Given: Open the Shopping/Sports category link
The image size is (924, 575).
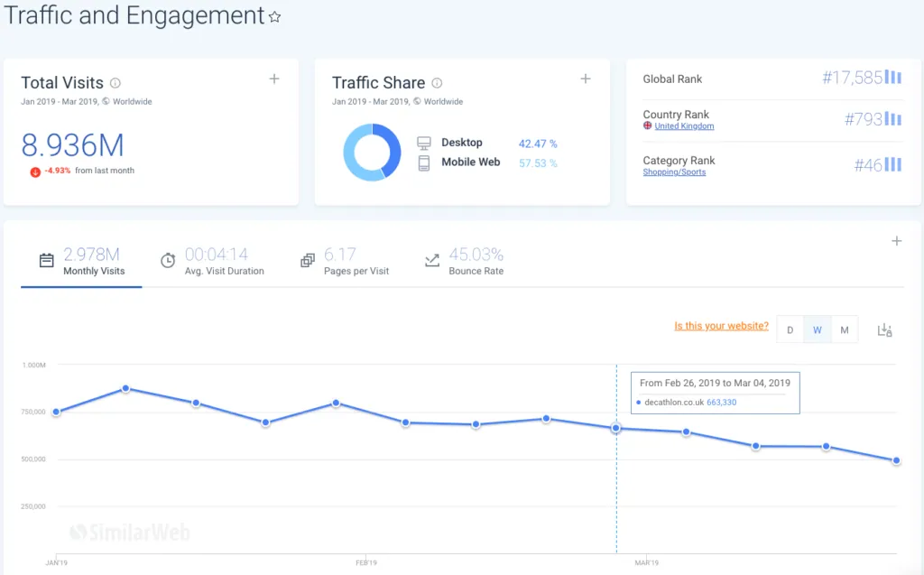Looking at the screenshot, I should [x=674, y=172].
